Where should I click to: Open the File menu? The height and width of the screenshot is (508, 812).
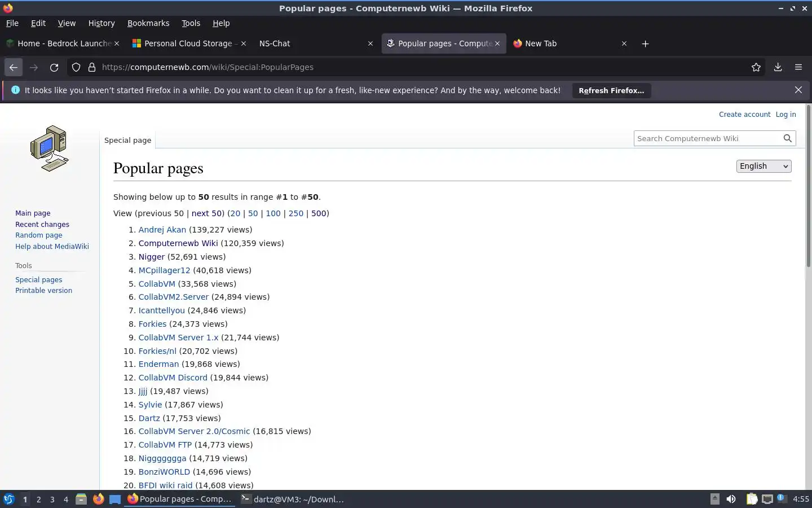tap(12, 23)
